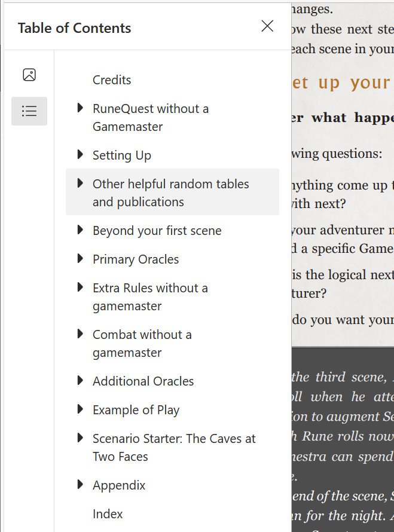The width and height of the screenshot is (394, 532).
Task: Expand RuneQuest without a Gamemaster chapter
Action: click(x=80, y=108)
